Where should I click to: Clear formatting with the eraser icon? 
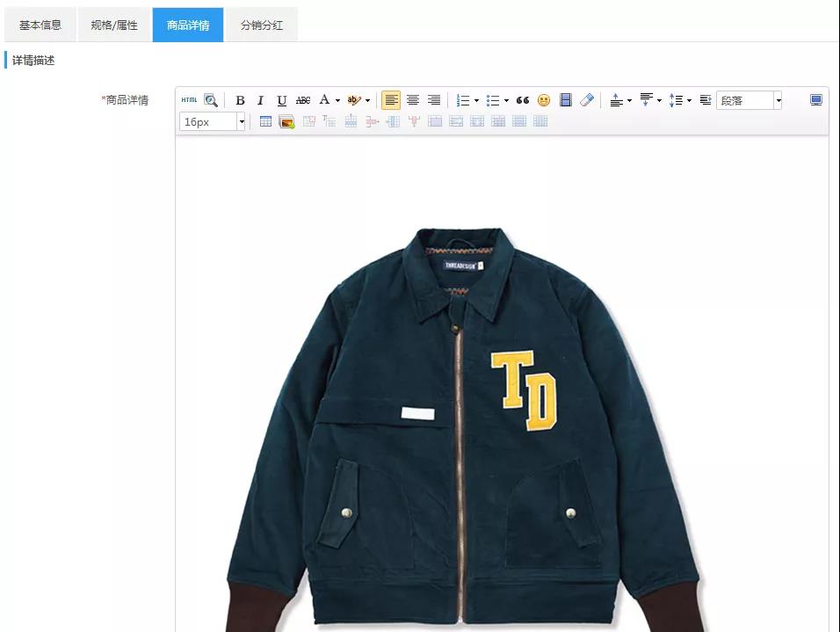coord(587,100)
